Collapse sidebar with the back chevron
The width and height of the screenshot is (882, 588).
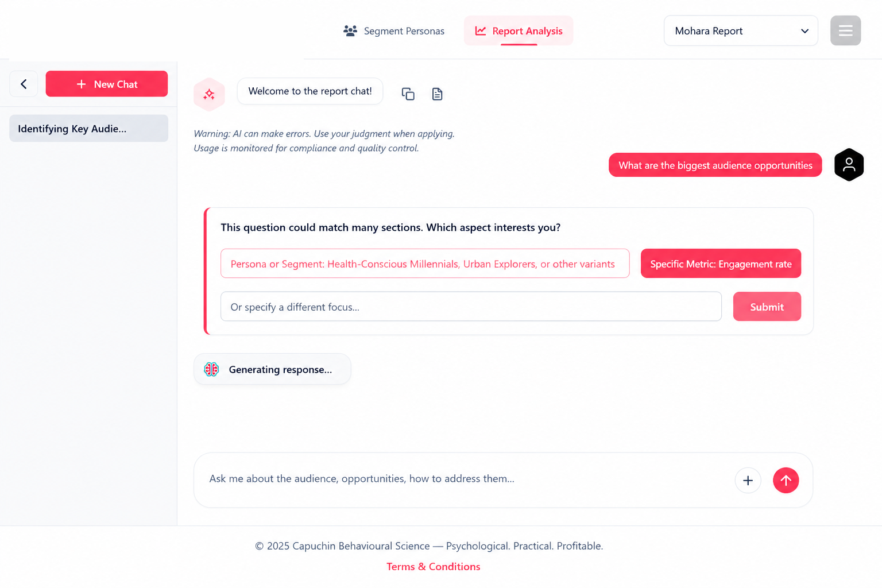coord(24,84)
